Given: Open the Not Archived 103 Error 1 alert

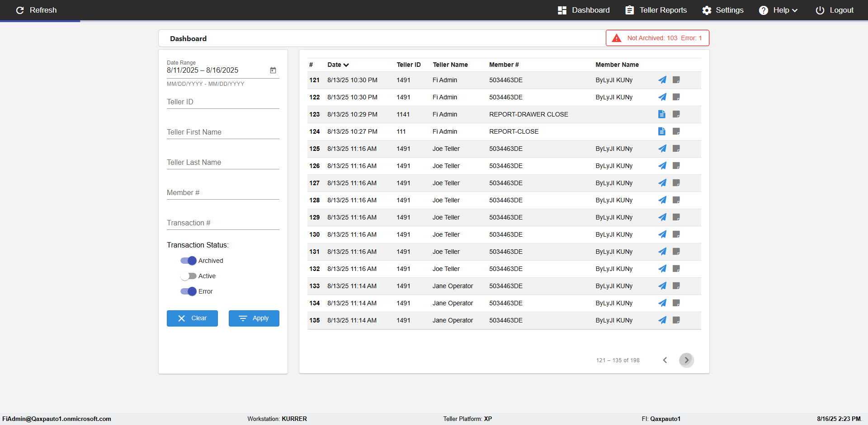Looking at the screenshot, I should [657, 38].
